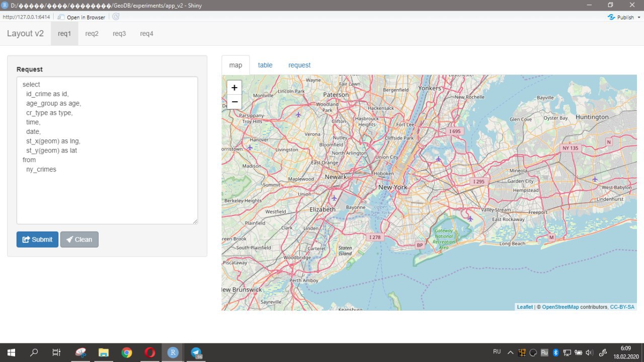This screenshot has height=362, width=644.
Task: Click the I 695 highway shield on the map
Action: pos(455,131)
